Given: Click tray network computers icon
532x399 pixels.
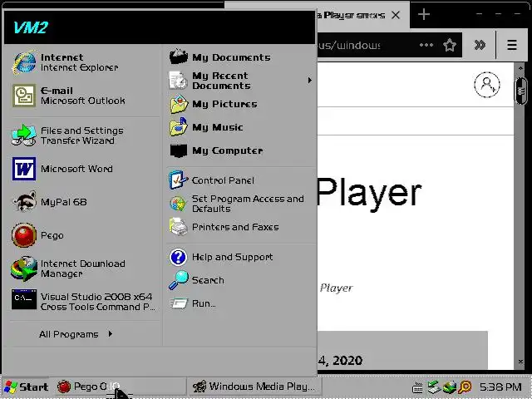Looking at the screenshot, I should (x=434, y=387).
